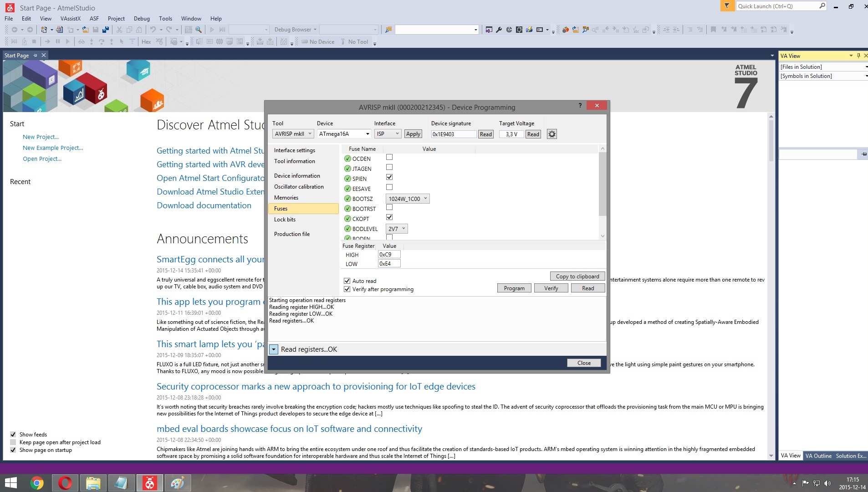868x492 pixels.
Task: Click the LOW fuse register value field
Action: pos(389,264)
